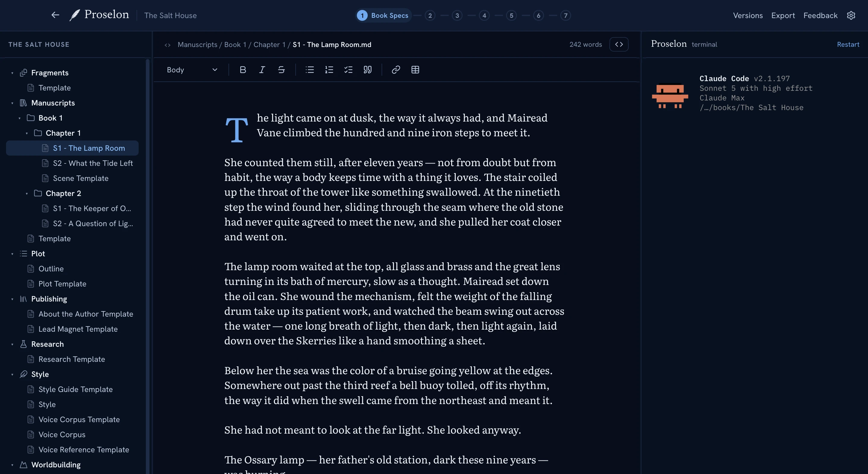Collapse the Fragments section
Screen dimensions: 868x474
(x=12, y=73)
